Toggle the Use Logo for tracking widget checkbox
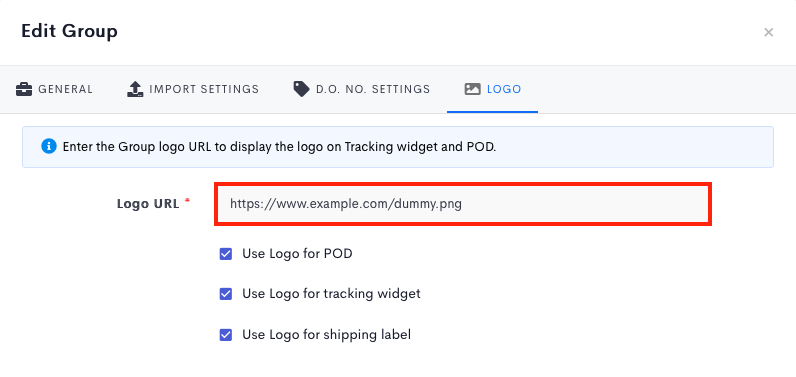The image size is (796, 377). coord(226,294)
